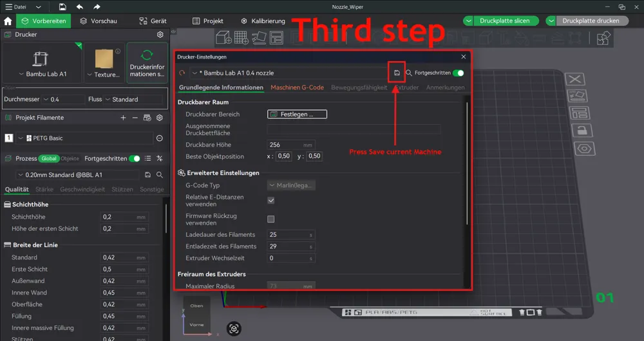Click Druckplatte slicen button
This screenshot has height=341, width=644.
[x=504, y=21]
